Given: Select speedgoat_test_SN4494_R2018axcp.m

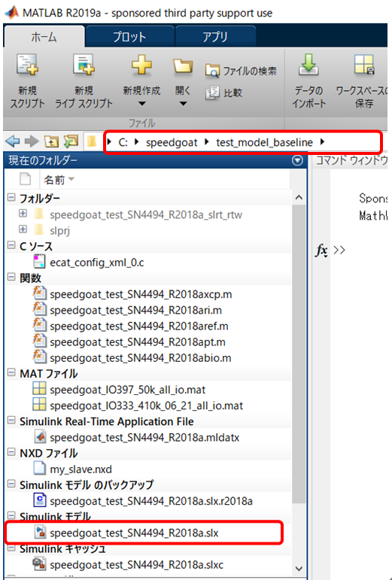Looking at the screenshot, I should (141, 294).
